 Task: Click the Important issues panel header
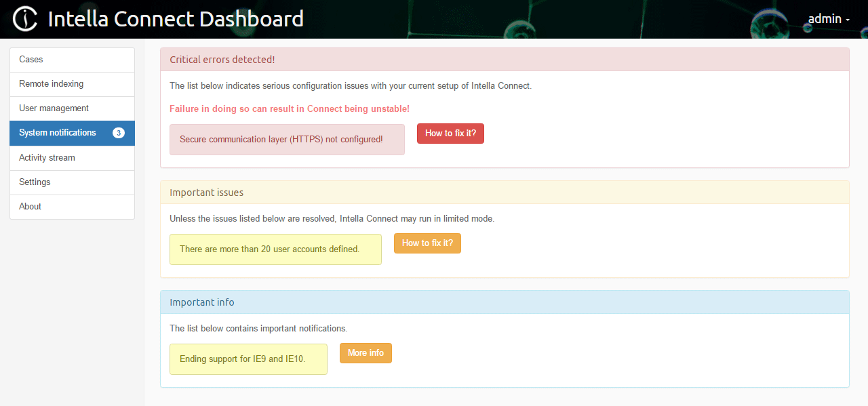coord(505,192)
